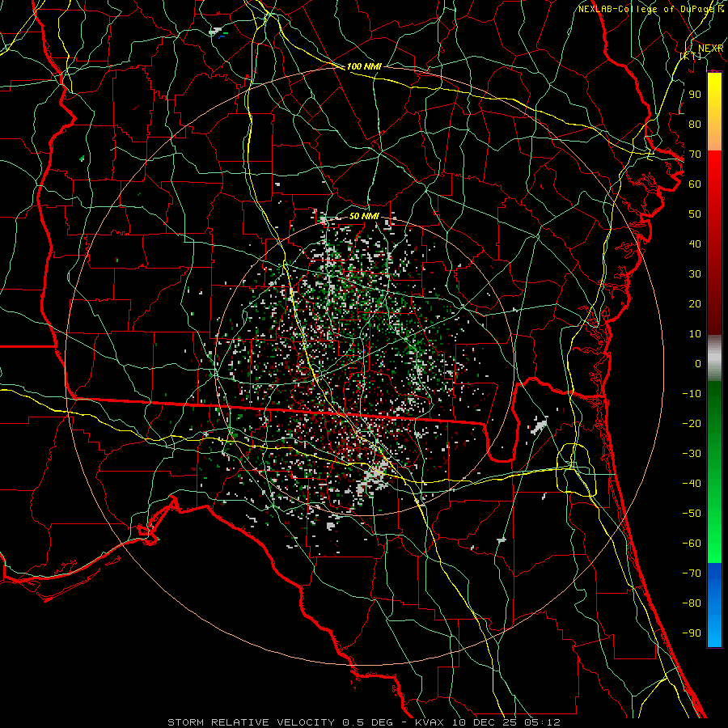Click the "10" value on the velocity scale
This screenshot has width=728, height=728.
tap(695, 334)
